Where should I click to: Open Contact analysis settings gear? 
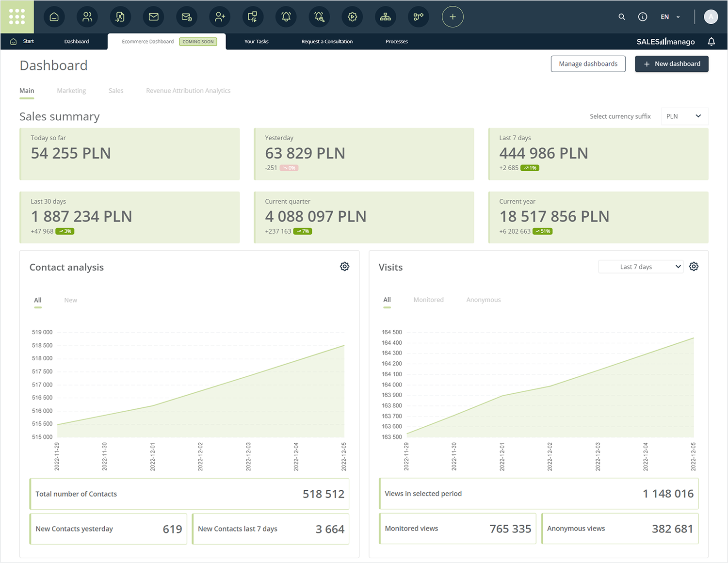click(345, 267)
